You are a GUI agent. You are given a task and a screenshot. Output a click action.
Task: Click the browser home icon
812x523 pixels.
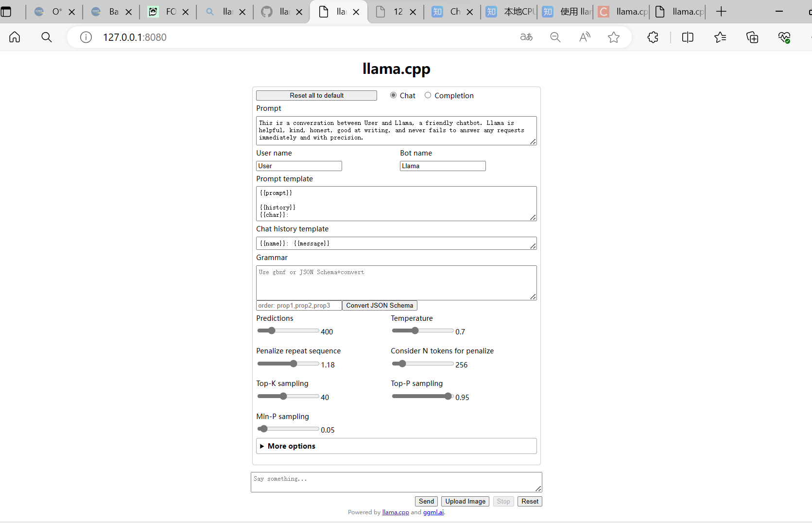coord(15,37)
